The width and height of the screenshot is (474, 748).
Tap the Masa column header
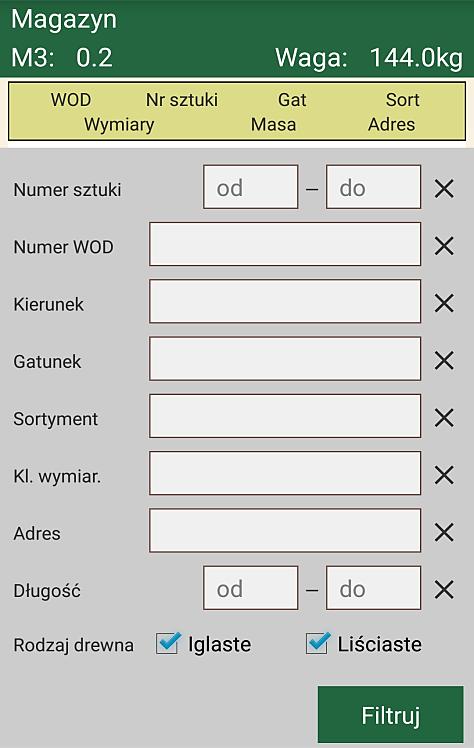point(274,125)
